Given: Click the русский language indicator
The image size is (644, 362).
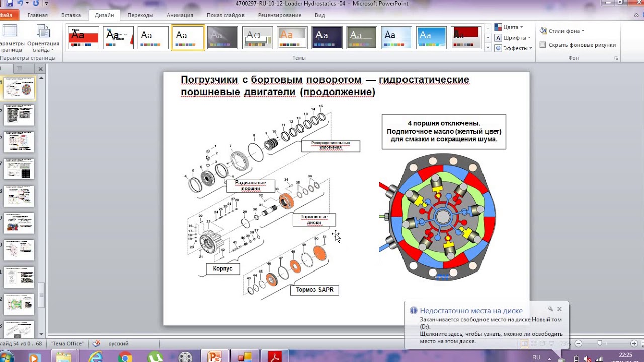Looking at the screenshot, I should pyautogui.click(x=118, y=344).
